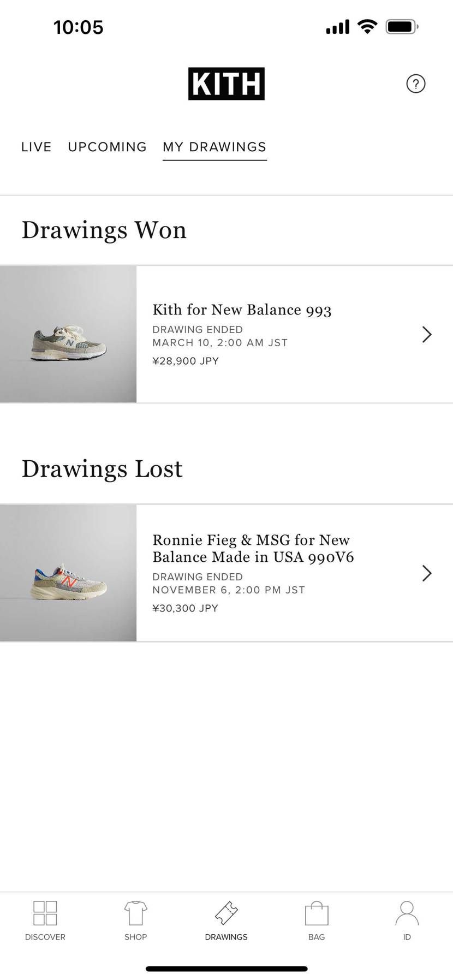Viewport: 453px width, 980px height.
Task: Open the ID profile icon
Action: [x=407, y=913]
